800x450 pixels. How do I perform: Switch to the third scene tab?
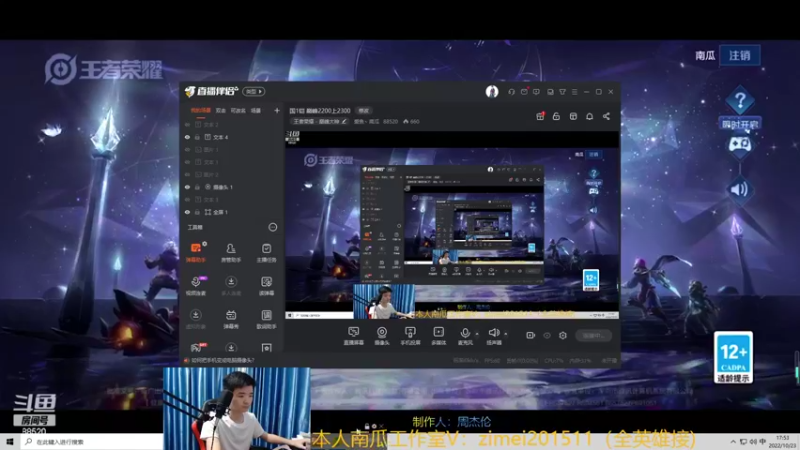point(238,110)
